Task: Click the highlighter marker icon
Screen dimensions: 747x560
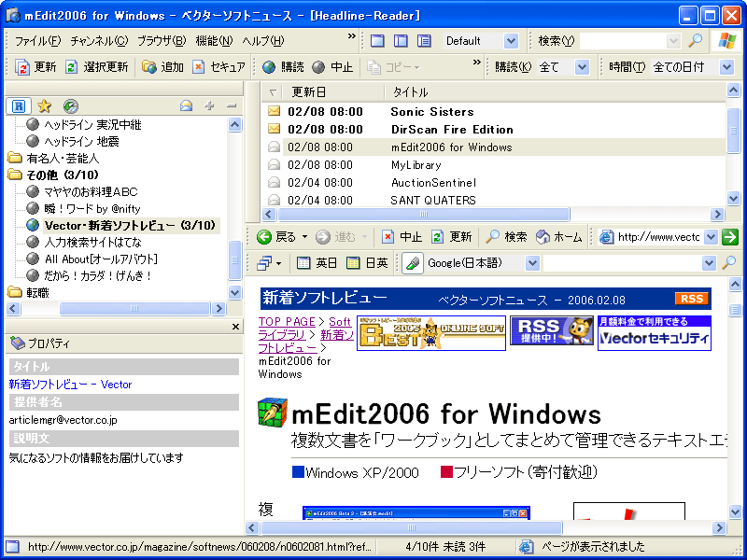Action: tap(413, 263)
